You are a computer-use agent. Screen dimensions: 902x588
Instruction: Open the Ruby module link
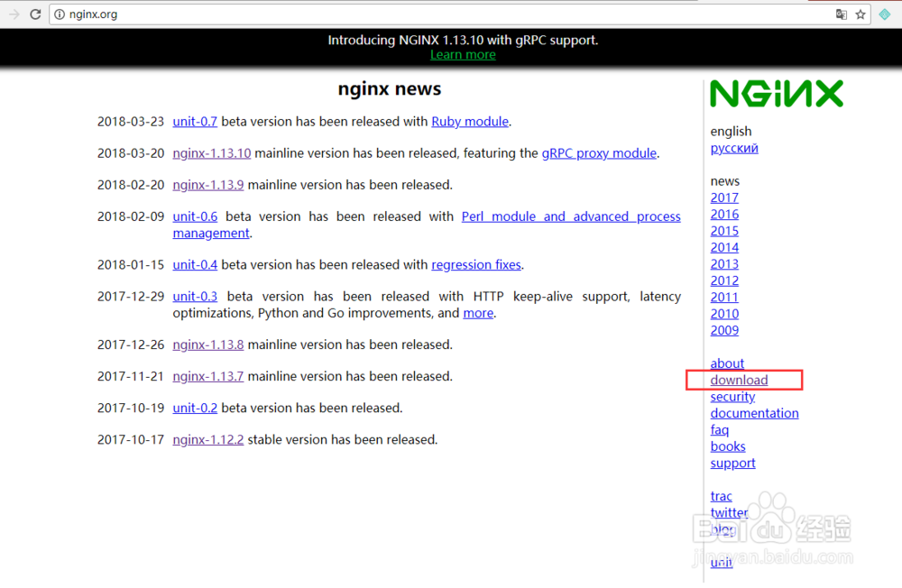(470, 122)
